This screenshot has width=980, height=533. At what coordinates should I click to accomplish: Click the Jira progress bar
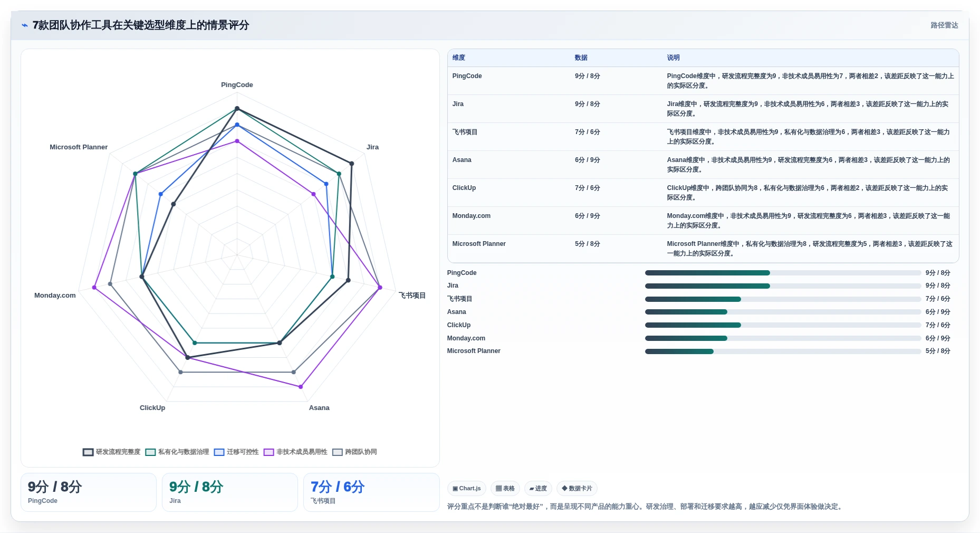783,286
